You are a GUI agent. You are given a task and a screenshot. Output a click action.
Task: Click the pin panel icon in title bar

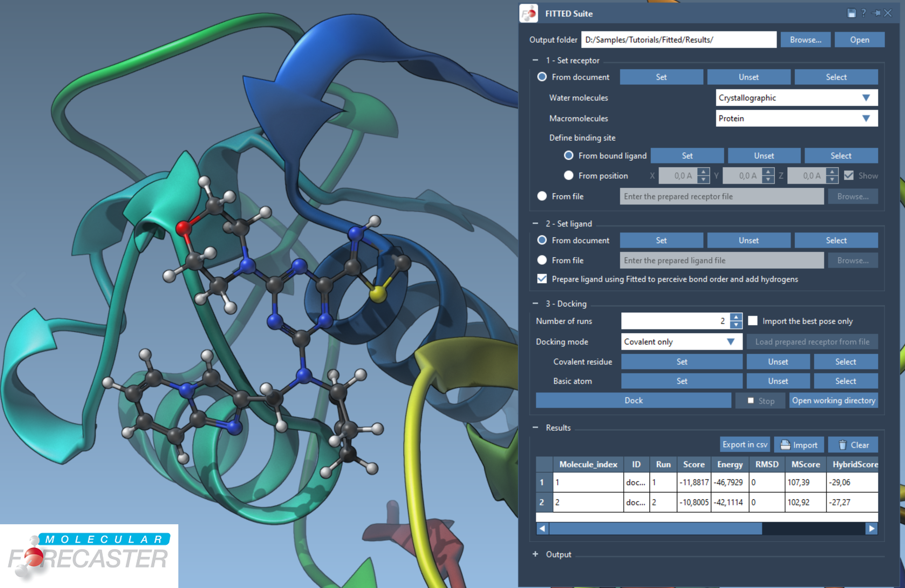[x=876, y=13]
